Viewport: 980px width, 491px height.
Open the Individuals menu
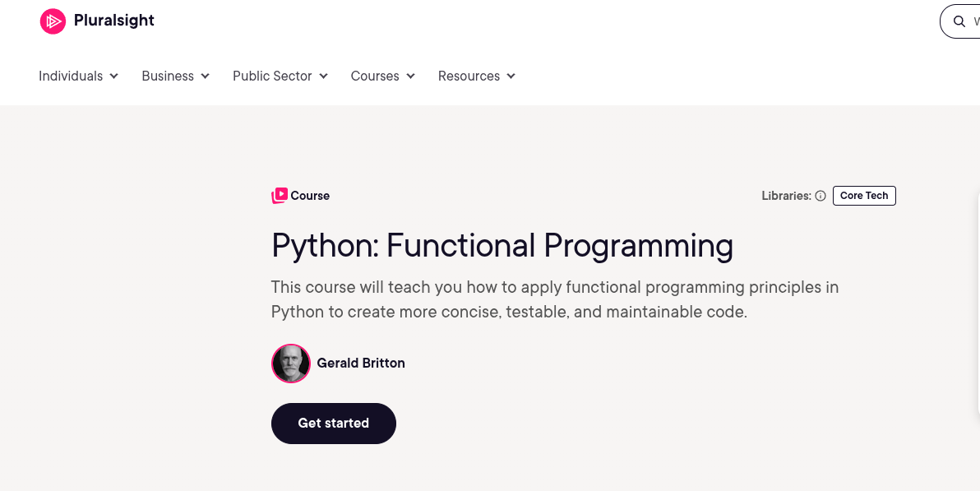coord(79,76)
